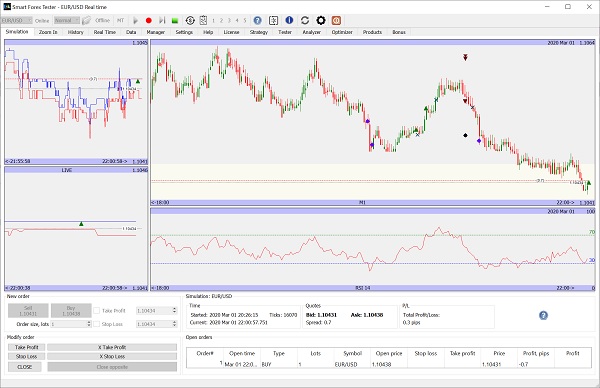This screenshot has width=600, height=388.
Task: Click the X Take Profit button
Action: [x=112, y=347]
